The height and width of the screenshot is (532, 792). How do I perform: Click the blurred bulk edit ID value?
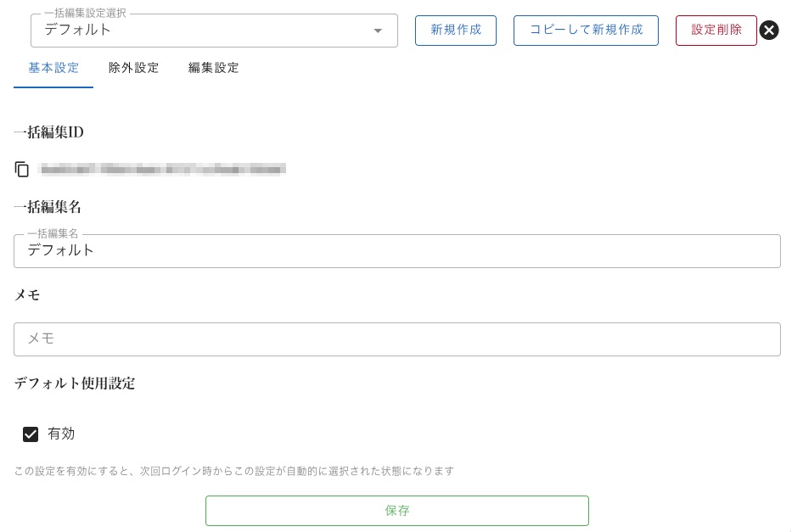point(163,170)
